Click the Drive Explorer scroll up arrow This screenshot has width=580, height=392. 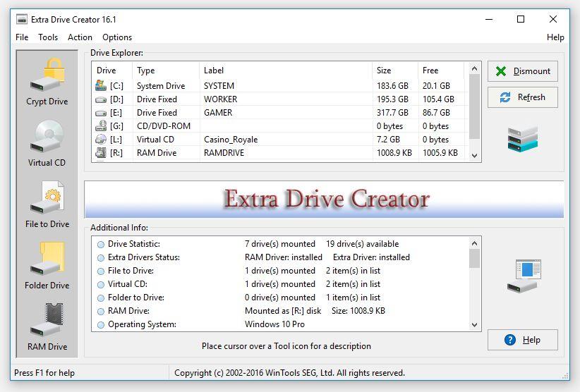(475, 68)
